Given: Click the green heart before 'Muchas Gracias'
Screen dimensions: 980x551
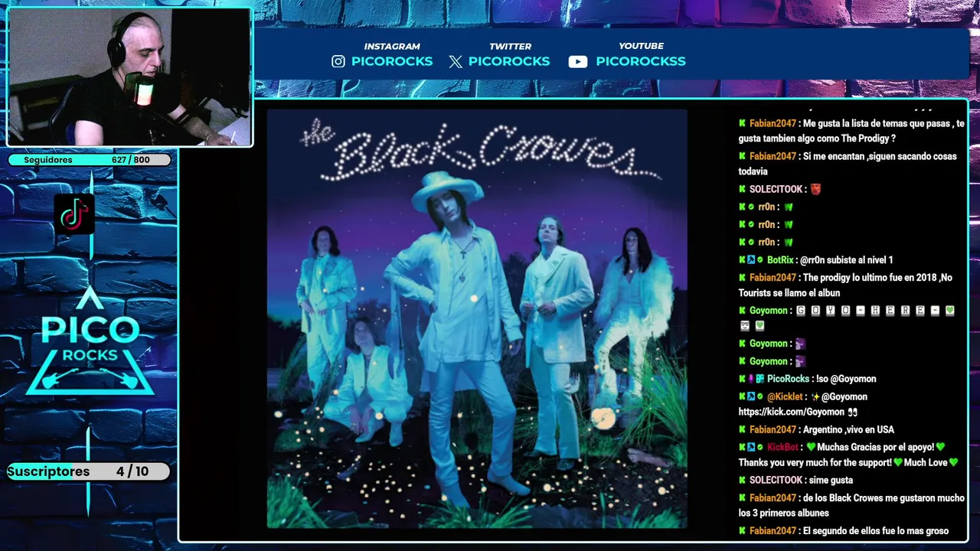Looking at the screenshot, I should tap(812, 447).
